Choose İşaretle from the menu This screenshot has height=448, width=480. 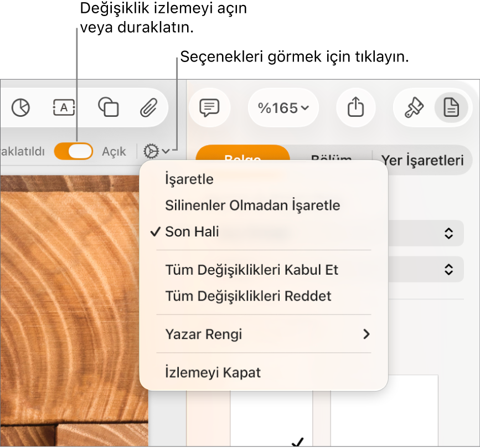(264, 179)
